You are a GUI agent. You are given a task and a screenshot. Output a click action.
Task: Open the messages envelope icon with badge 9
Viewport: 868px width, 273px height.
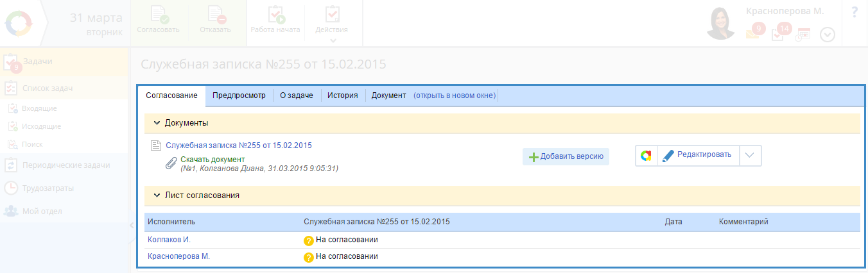pos(753,32)
